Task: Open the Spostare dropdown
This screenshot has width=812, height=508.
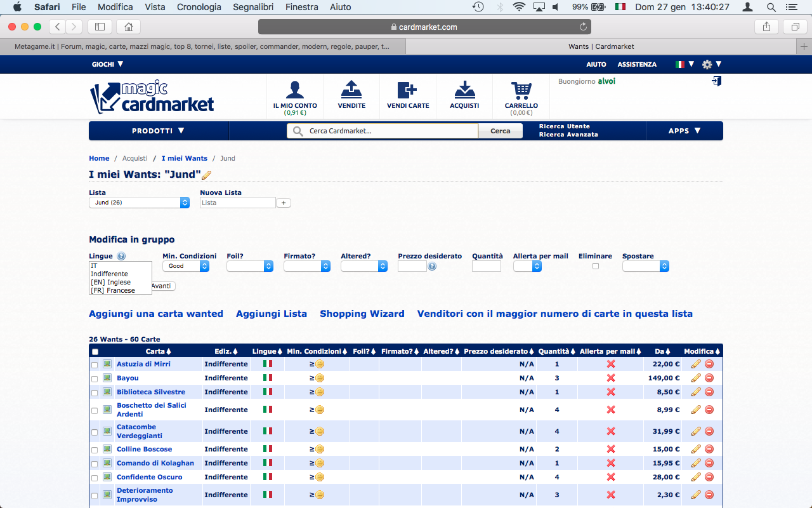Action: tap(646, 266)
